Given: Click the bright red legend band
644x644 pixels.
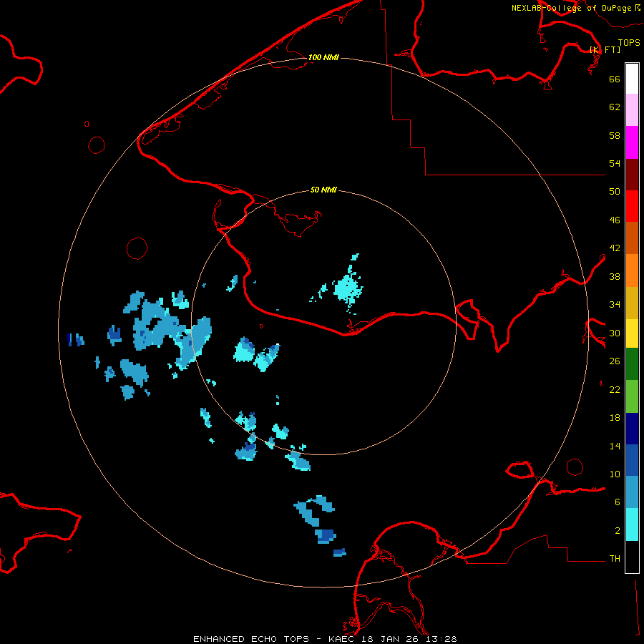Looking at the screenshot, I should 632,206.
